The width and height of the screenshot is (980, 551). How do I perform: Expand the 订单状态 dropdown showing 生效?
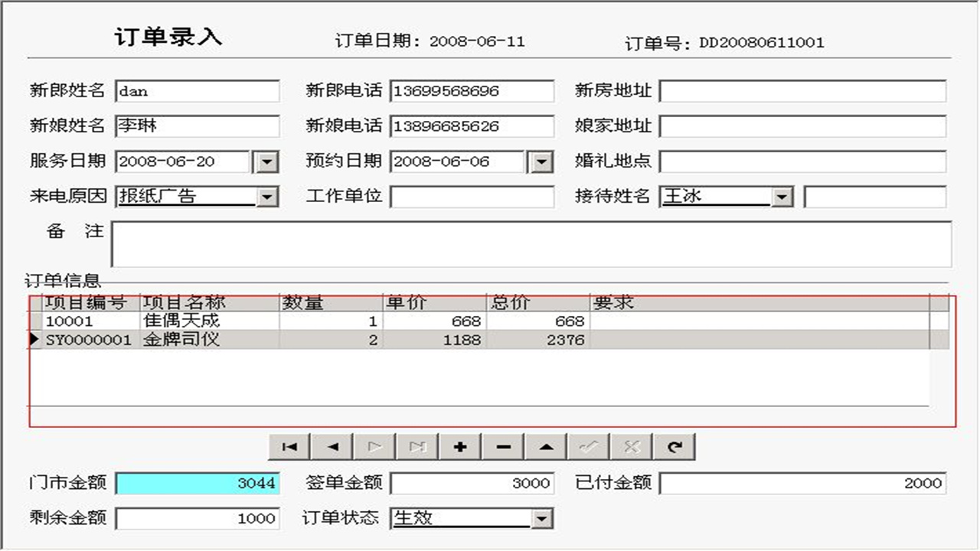(x=542, y=518)
